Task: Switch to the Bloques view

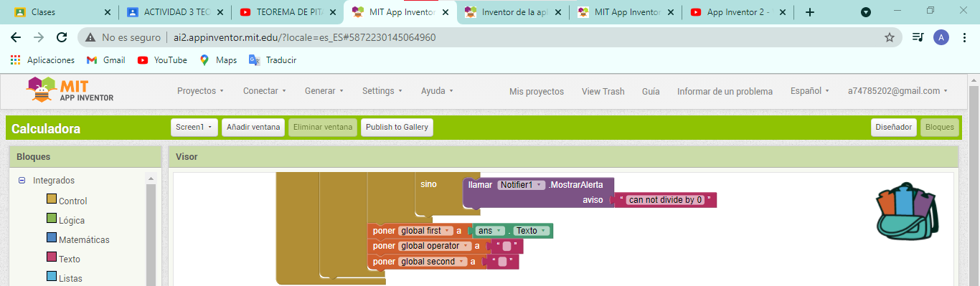Action: click(940, 128)
